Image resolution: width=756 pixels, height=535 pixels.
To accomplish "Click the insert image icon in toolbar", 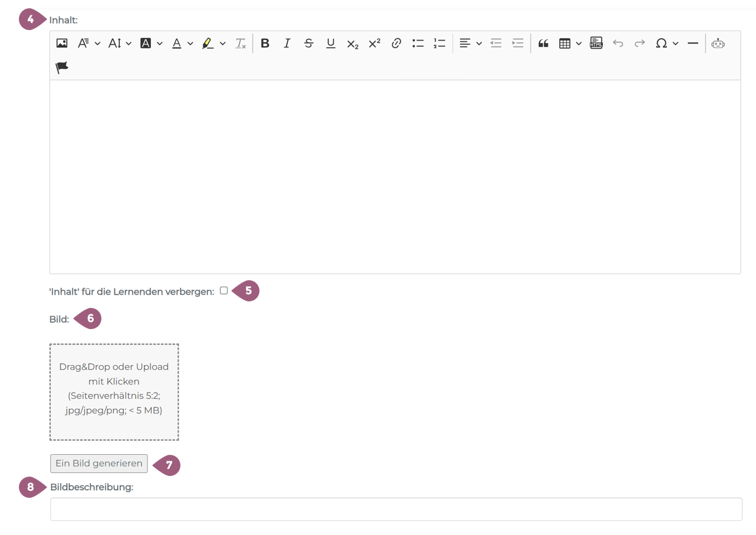I will 62,43.
